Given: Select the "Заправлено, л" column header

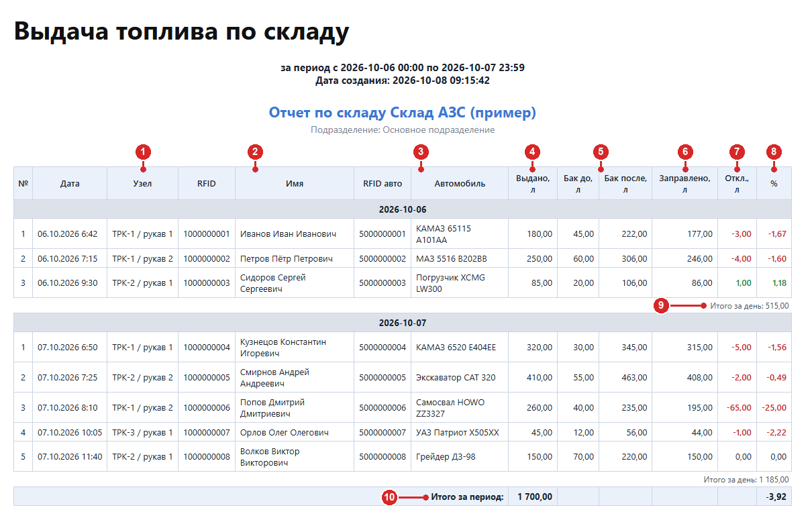Looking at the screenshot, I should point(685,183).
